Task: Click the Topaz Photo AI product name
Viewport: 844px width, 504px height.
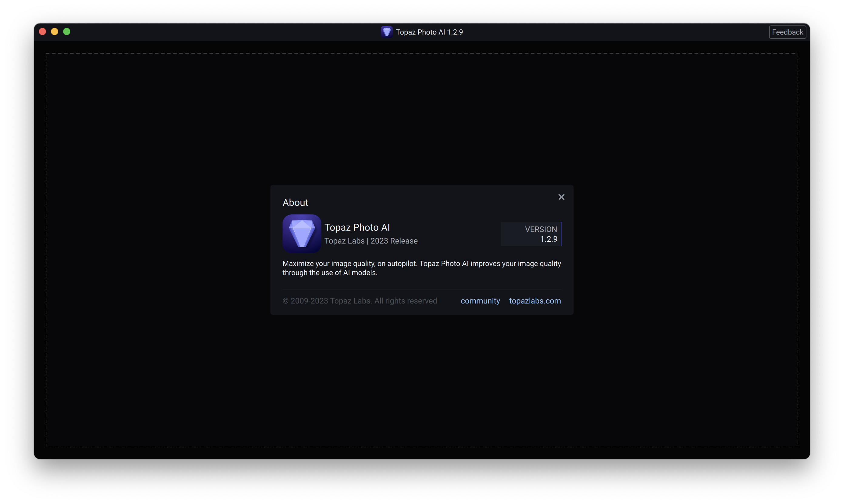Action: coord(357,227)
